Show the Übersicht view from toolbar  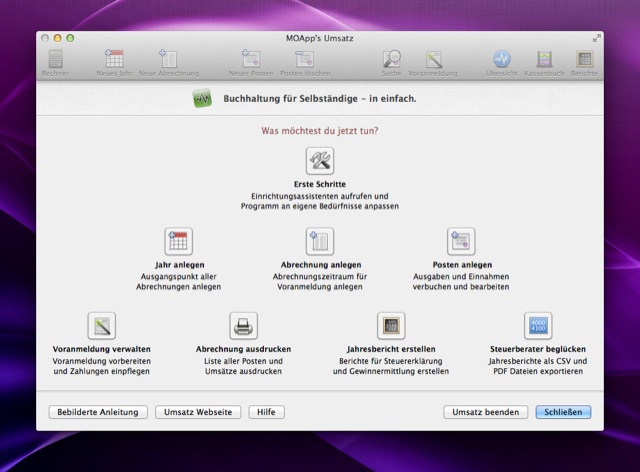pos(501,62)
